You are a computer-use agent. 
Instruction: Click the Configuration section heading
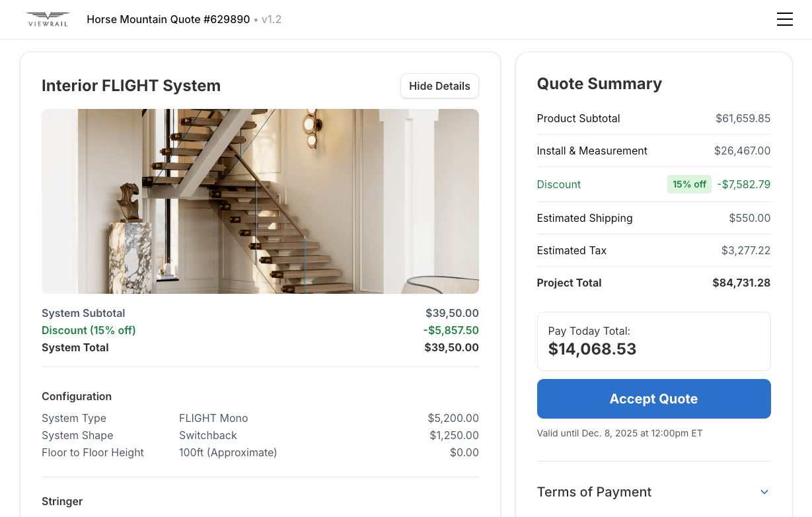[x=77, y=397]
